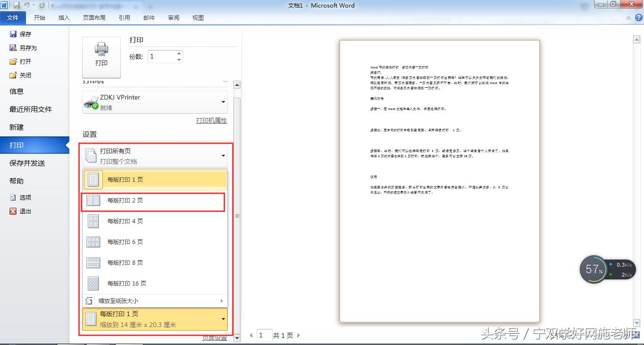644x345 pixels.
Task: Open the 保存并发送 backstage menu item
Action: [27, 163]
